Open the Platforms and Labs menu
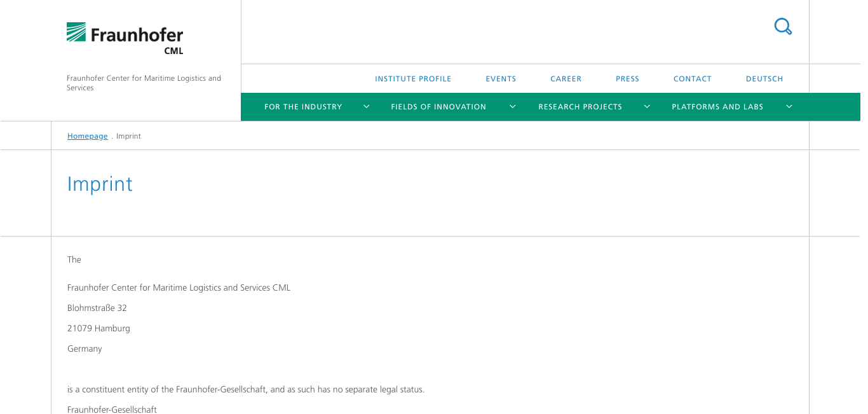This screenshot has width=868, height=414. click(717, 107)
